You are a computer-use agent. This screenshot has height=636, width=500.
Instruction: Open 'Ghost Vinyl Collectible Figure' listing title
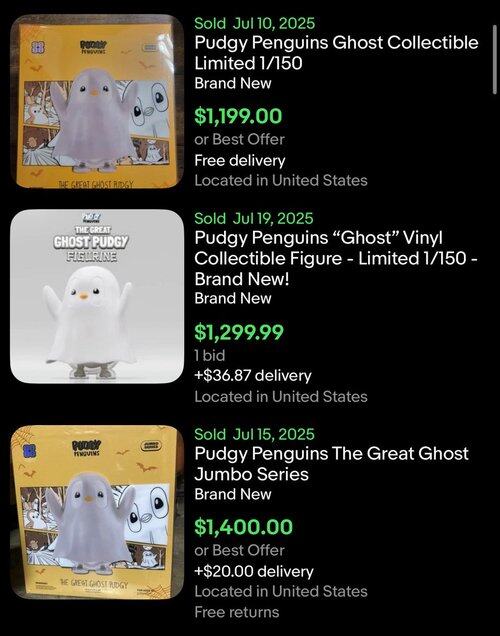[x=336, y=258]
